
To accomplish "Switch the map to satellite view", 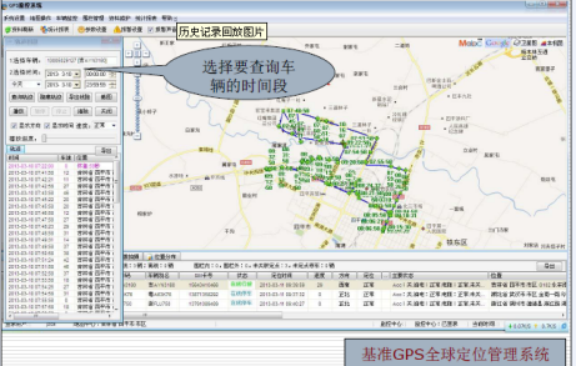I will tap(525, 43).
